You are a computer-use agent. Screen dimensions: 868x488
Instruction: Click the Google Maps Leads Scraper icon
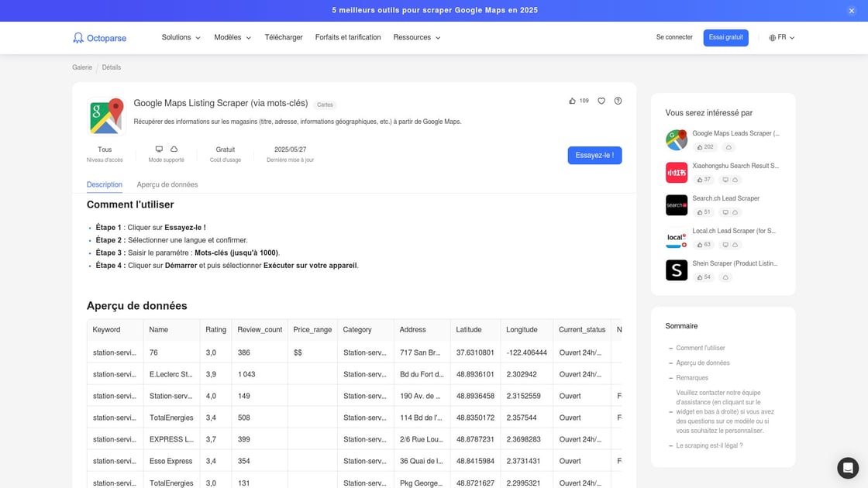[x=677, y=140]
